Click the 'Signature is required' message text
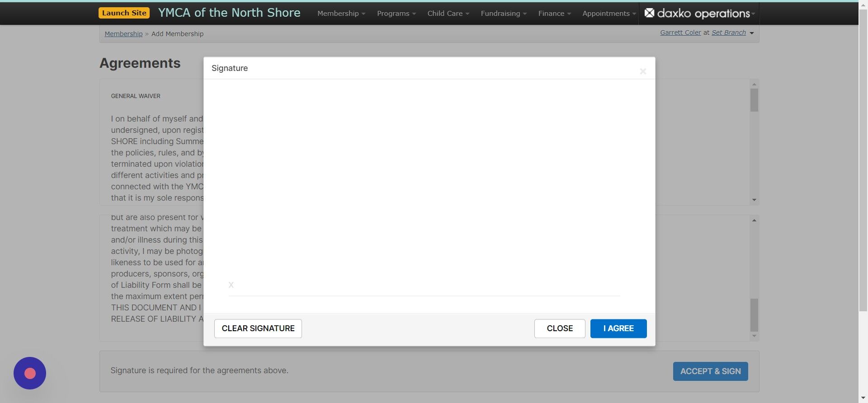Screen dimensions: 868x403 pyautogui.click(x=199, y=370)
